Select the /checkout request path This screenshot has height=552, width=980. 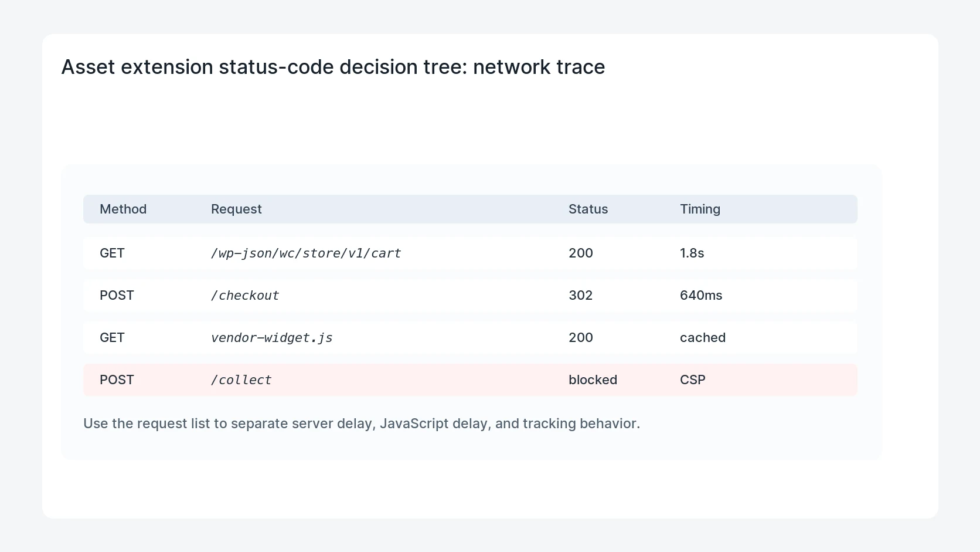[245, 296]
